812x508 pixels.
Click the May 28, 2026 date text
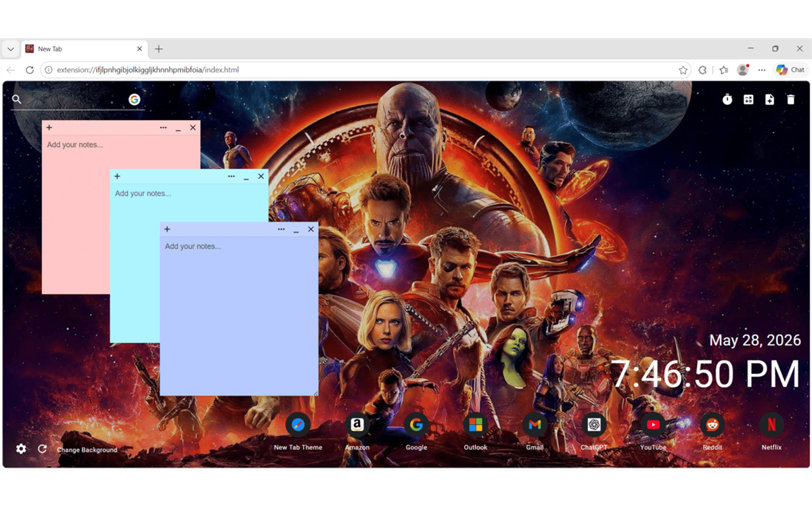754,340
